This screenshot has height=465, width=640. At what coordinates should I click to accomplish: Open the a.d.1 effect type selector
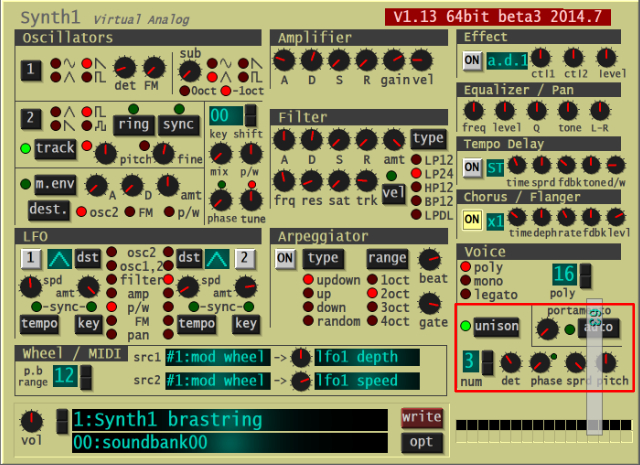click(507, 61)
